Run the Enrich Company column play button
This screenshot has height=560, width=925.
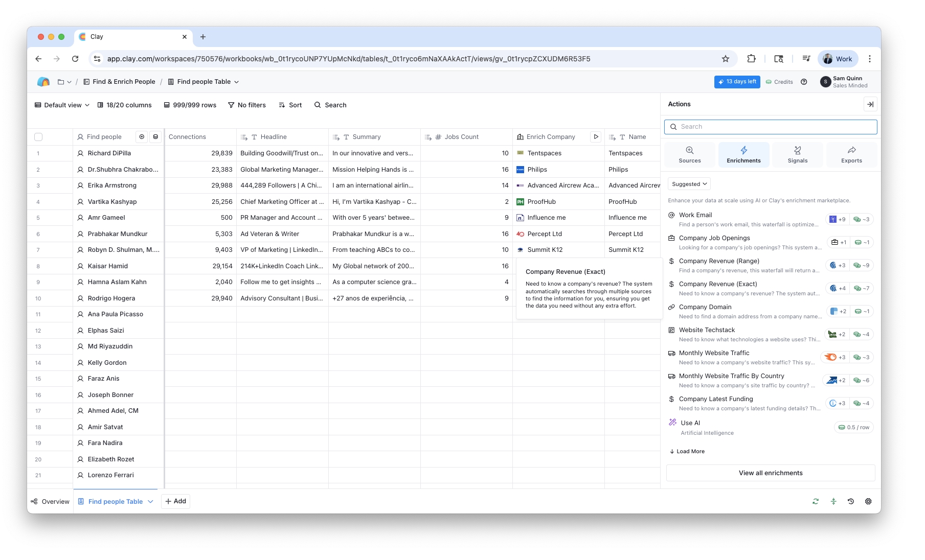(x=596, y=137)
